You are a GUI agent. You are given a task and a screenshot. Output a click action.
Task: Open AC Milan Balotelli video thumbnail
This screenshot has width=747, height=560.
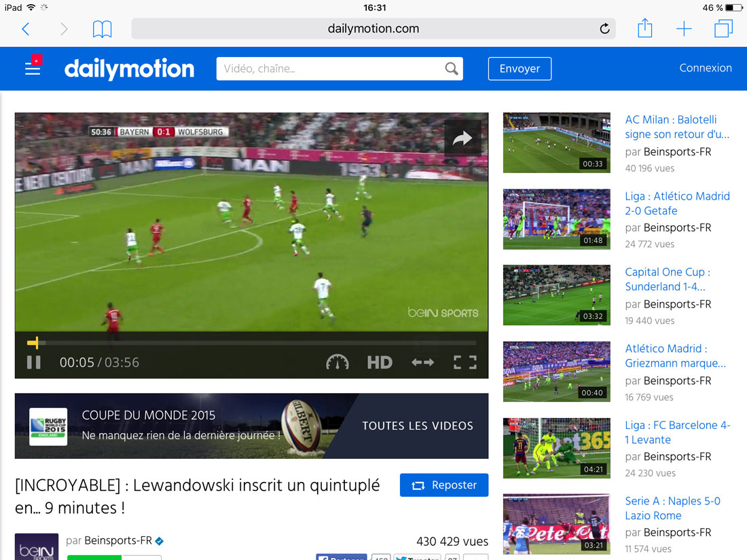pyautogui.click(x=556, y=143)
